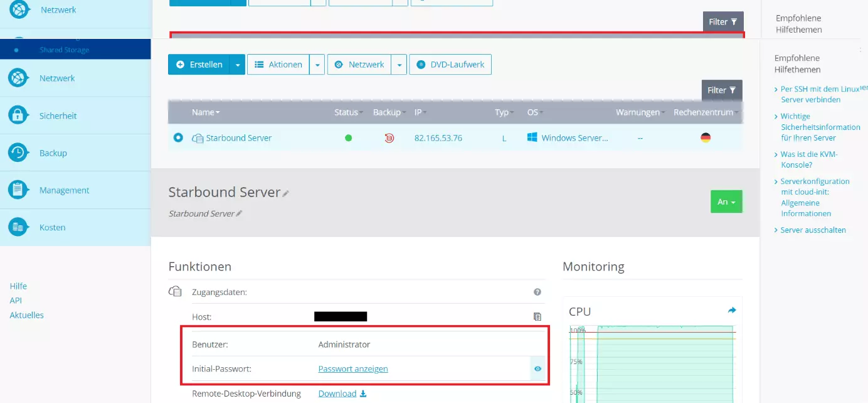Screen dimensions: 868x403
Task: Edit server name with pencil icon beside title
Action: point(286,194)
